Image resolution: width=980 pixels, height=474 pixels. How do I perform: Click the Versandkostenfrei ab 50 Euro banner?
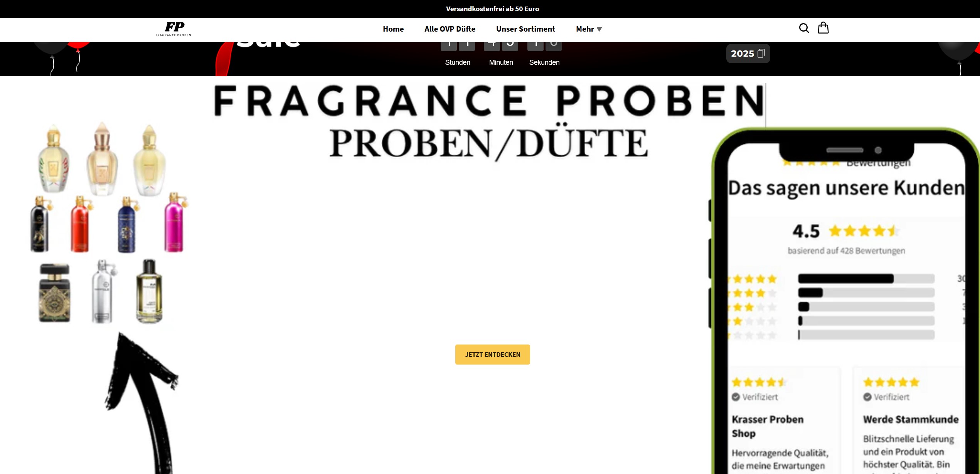click(x=492, y=8)
